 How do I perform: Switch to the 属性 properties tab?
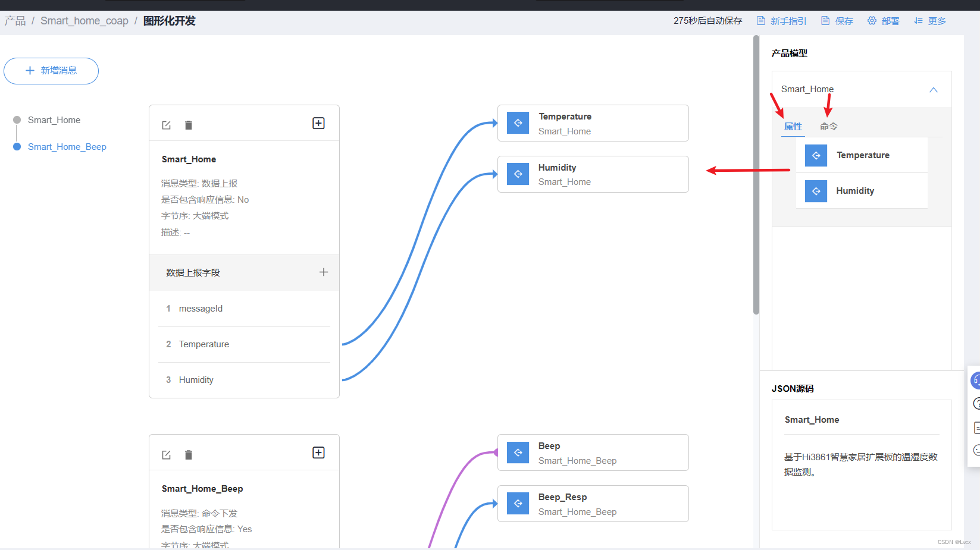pos(793,127)
